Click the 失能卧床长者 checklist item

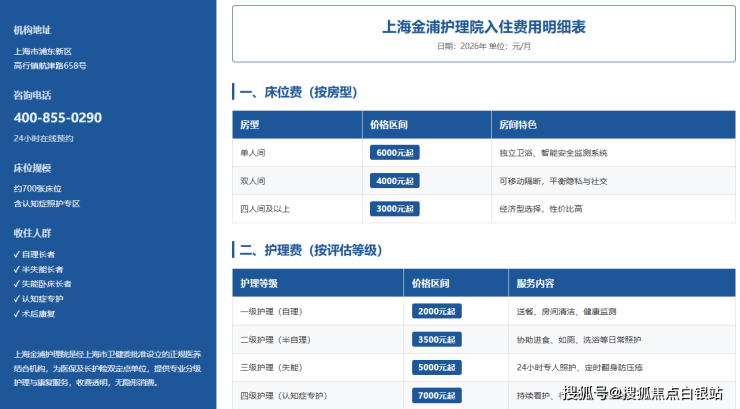click(x=42, y=284)
